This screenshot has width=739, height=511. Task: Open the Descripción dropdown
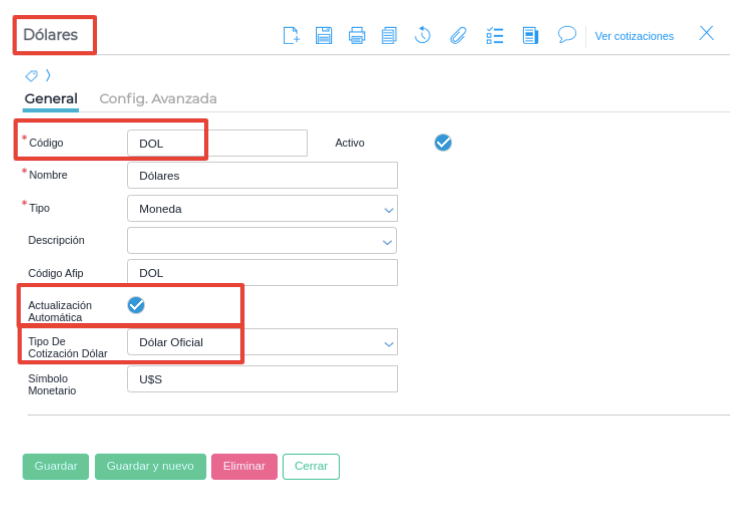coord(262,240)
